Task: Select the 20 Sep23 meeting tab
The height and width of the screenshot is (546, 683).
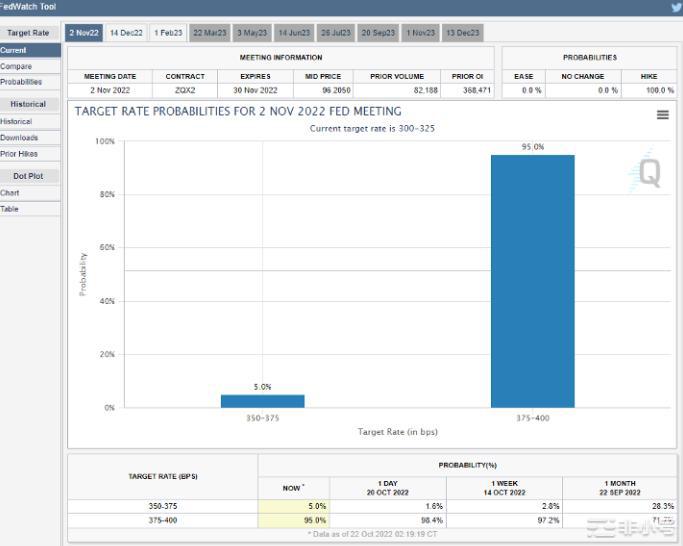Action: pos(378,33)
